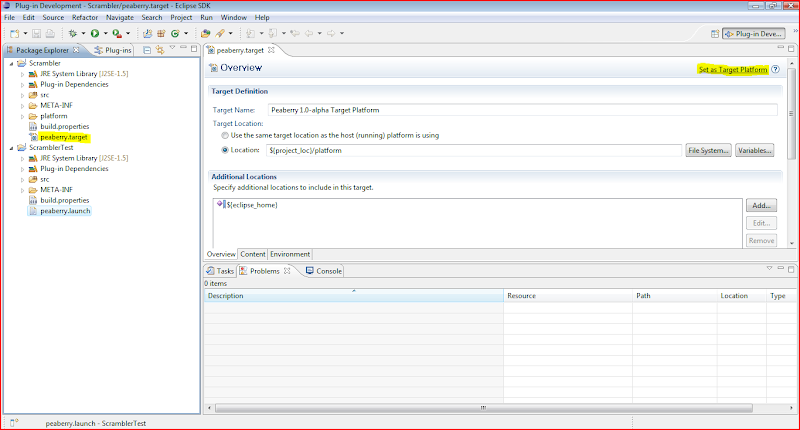The width and height of the screenshot is (800, 430).
Task: Toggle Link with Editor in Package Explorer
Action: (x=160, y=50)
